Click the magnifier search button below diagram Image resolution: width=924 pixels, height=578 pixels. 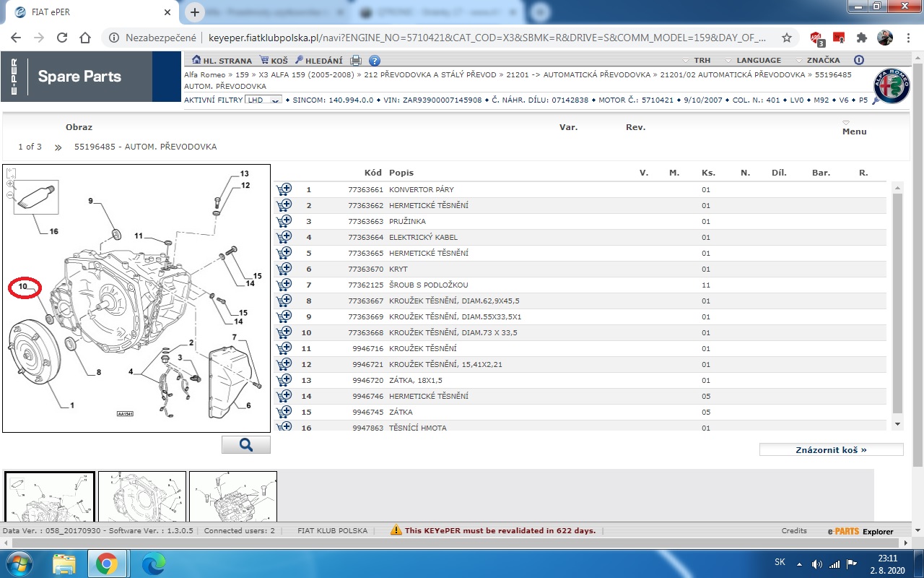pyautogui.click(x=246, y=445)
